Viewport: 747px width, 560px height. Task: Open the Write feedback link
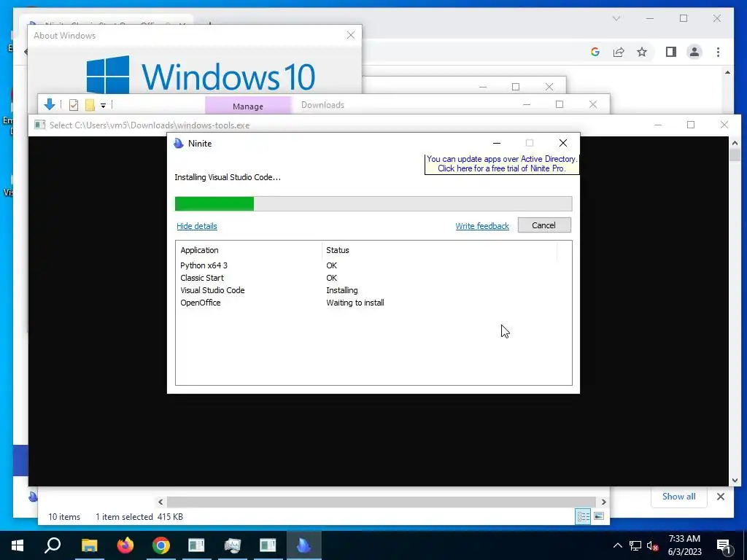[x=482, y=226]
